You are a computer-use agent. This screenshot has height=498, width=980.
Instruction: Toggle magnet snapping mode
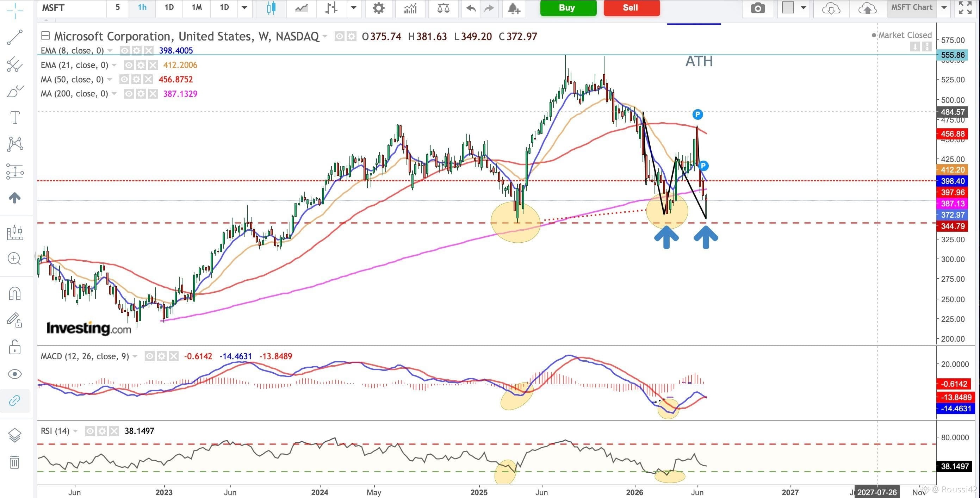15,293
